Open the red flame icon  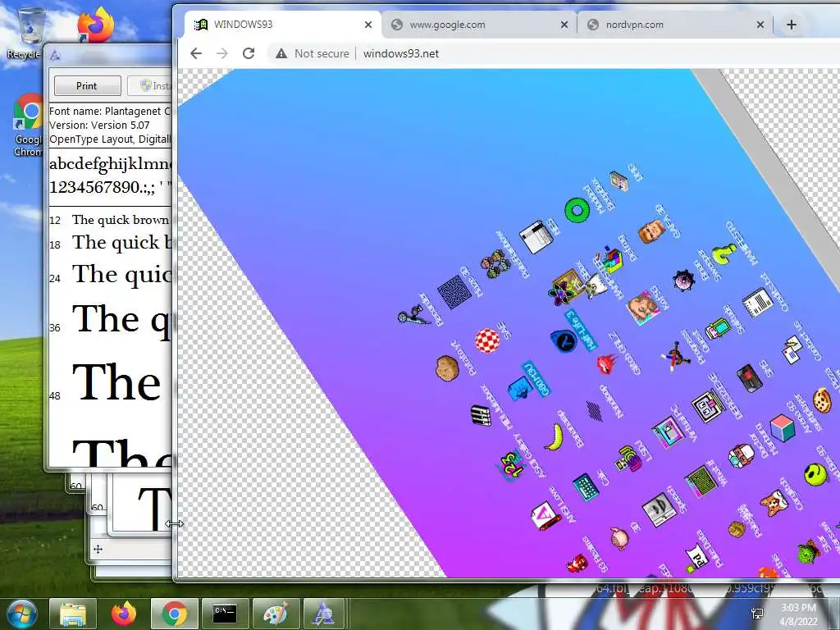(x=606, y=363)
